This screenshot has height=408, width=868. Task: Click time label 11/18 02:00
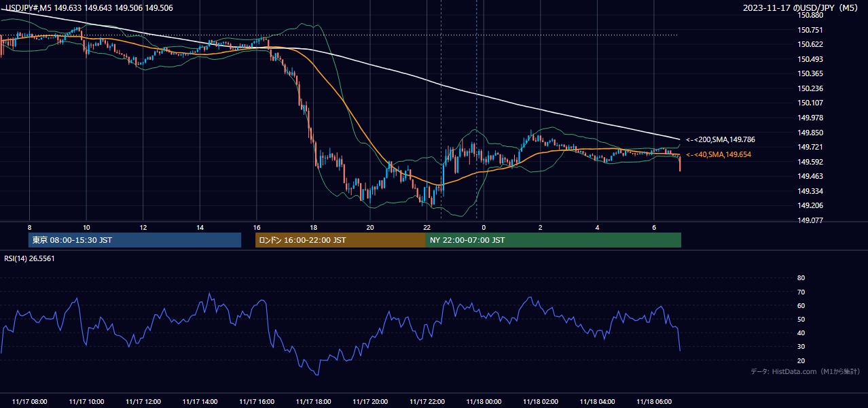(541, 402)
